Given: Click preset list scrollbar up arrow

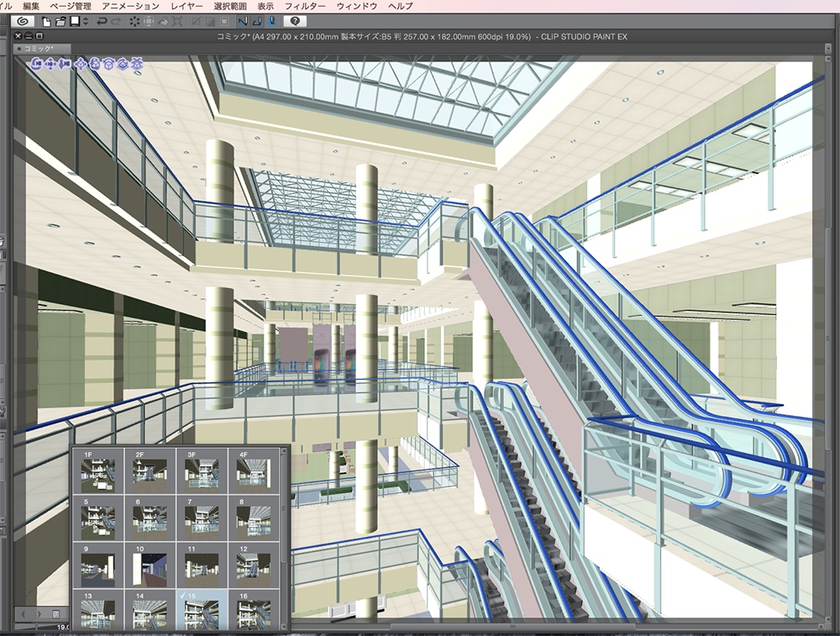Looking at the screenshot, I should [x=283, y=452].
